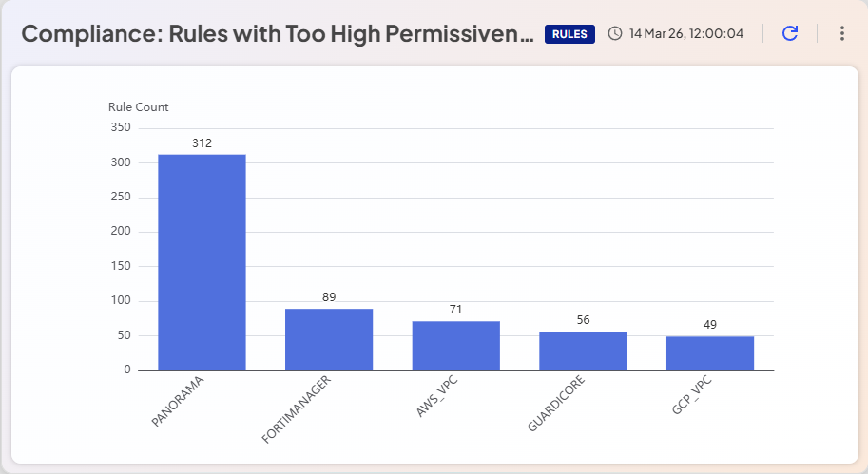Refresh the compliance widget data
The width and height of the screenshot is (868, 474).
(x=789, y=34)
